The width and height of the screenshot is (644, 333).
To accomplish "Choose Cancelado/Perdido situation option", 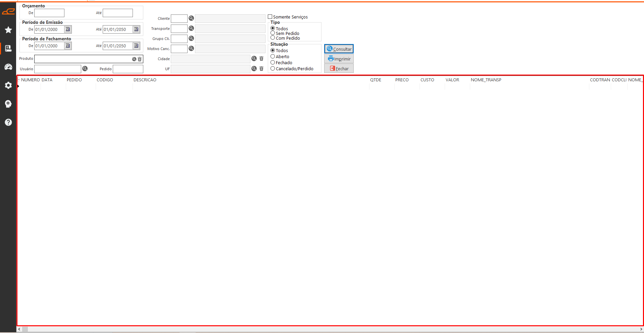I will coord(273,69).
